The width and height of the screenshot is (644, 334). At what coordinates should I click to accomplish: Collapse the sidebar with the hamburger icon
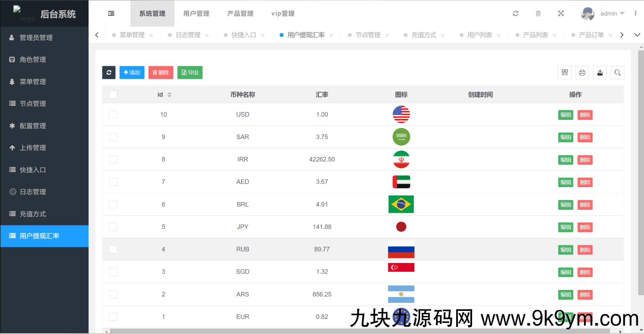[x=111, y=13]
